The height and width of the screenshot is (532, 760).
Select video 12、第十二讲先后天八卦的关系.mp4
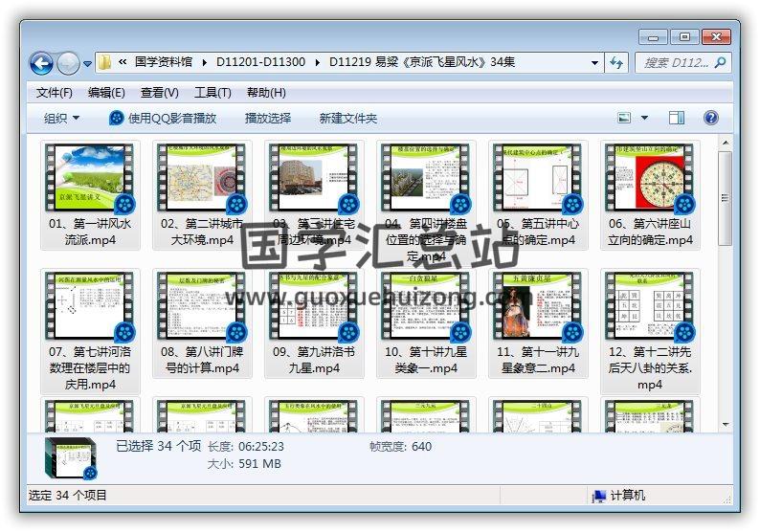pyautogui.click(x=650, y=331)
